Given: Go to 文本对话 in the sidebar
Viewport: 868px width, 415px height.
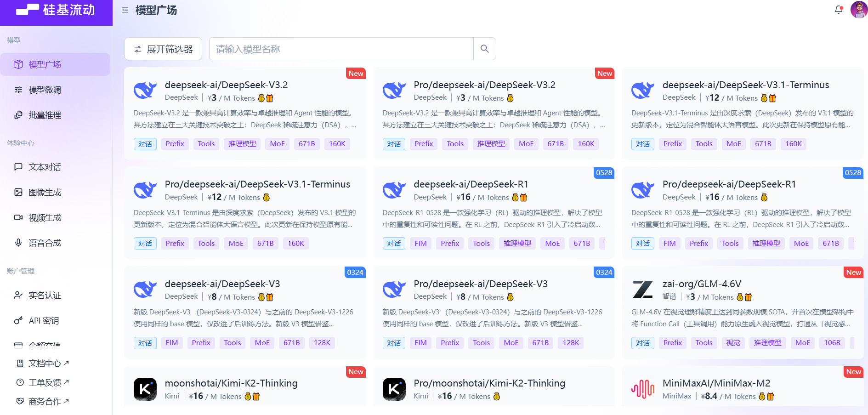Looking at the screenshot, I should (45, 167).
